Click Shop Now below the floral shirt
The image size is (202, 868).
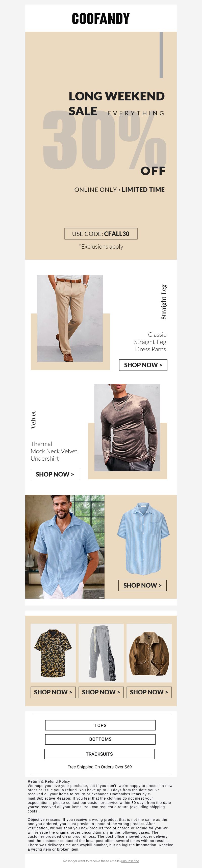[53, 692]
